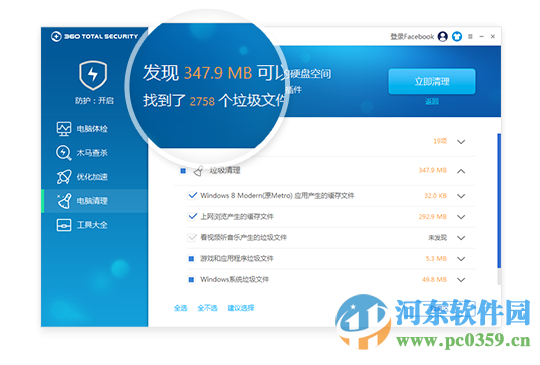This screenshot has width=540, height=365.
Task: Click the 347.9 MB size in 垃圾清理 row
Action: coord(433,170)
